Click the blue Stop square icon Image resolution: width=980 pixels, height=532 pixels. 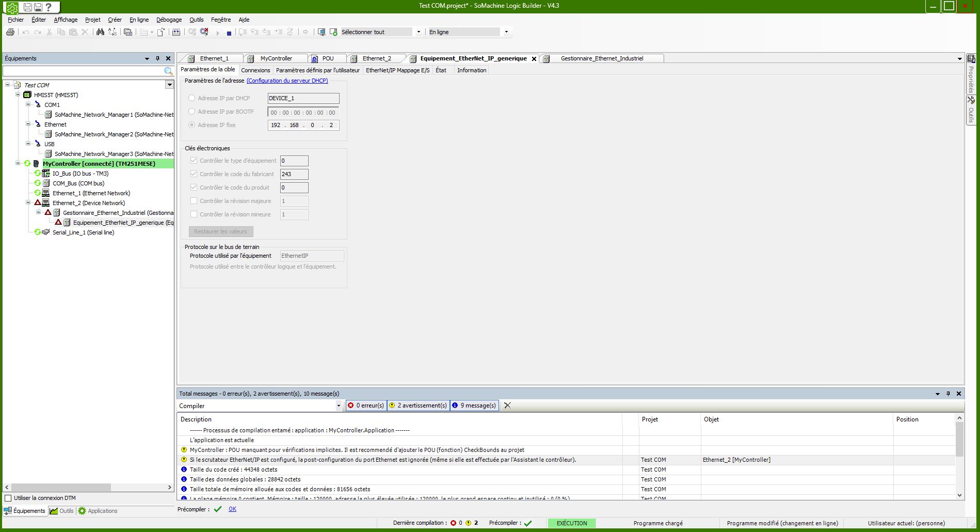tap(229, 33)
